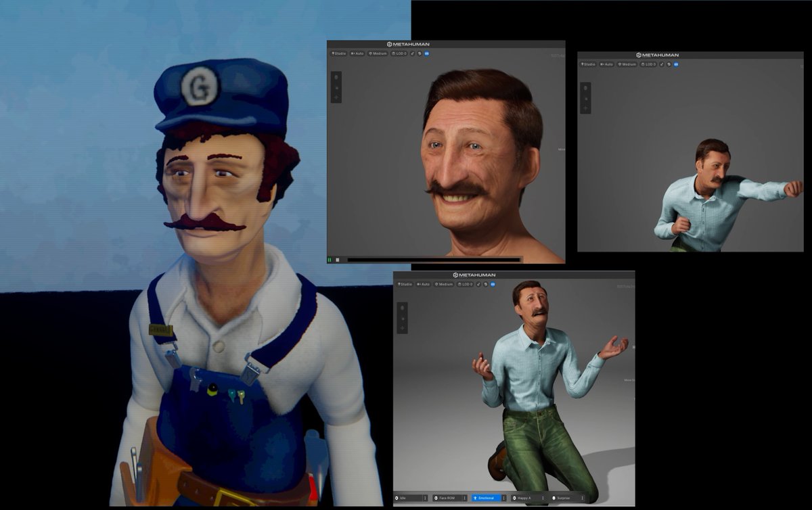Open the options dots beside Emotional
Screen dimensions: 812x510
[503, 498]
